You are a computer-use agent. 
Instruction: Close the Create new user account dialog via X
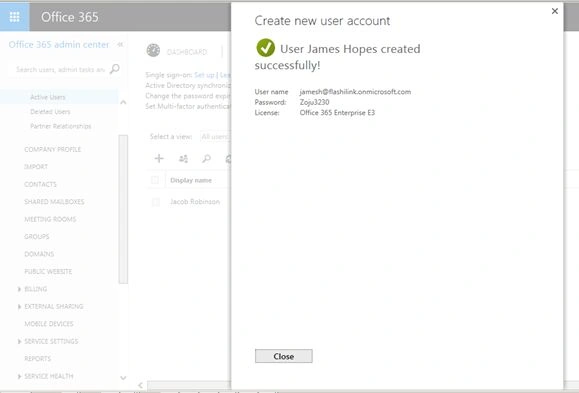point(555,11)
